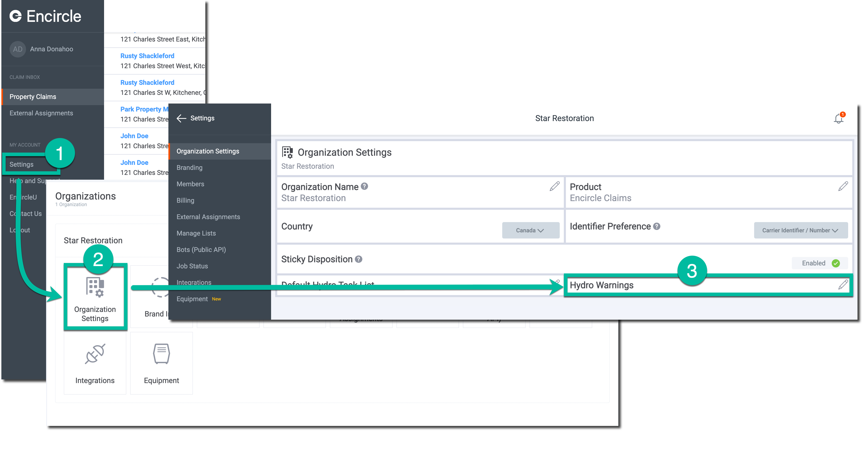Viewport: 868px width, 451px height.
Task: Open the Brand tile icon
Action: point(160,287)
